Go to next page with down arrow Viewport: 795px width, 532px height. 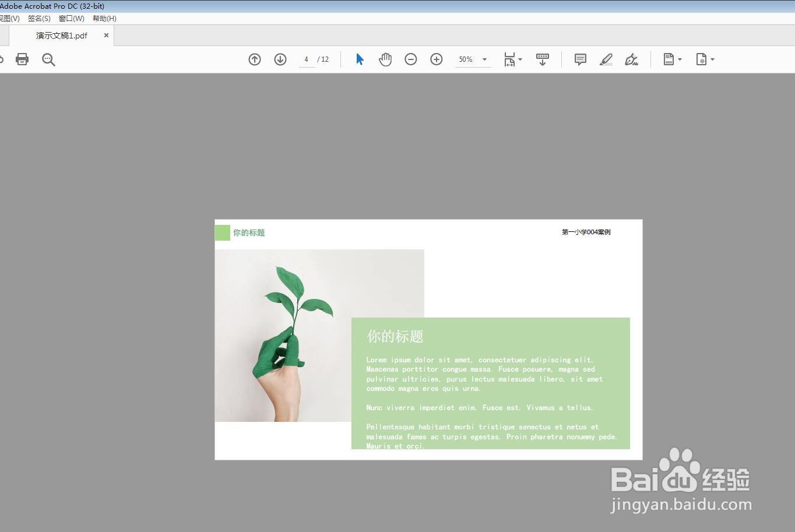pyautogui.click(x=280, y=59)
